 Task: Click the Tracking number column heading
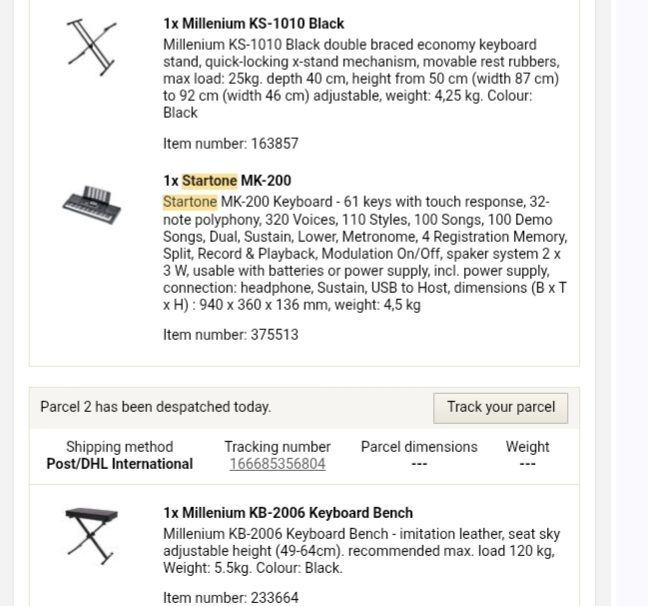pyautogui.click(x=278, y=447)
